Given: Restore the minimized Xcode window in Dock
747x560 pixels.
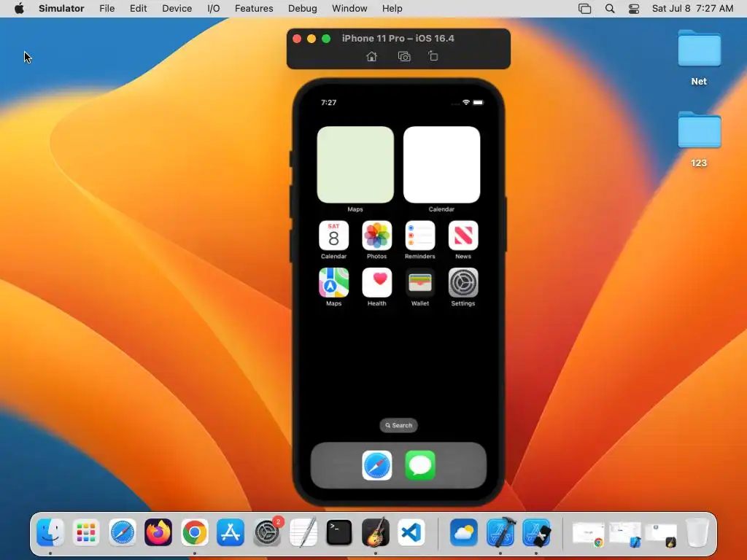Looking at the screenshot, I should pyautogui.click(x=624, y=534).
